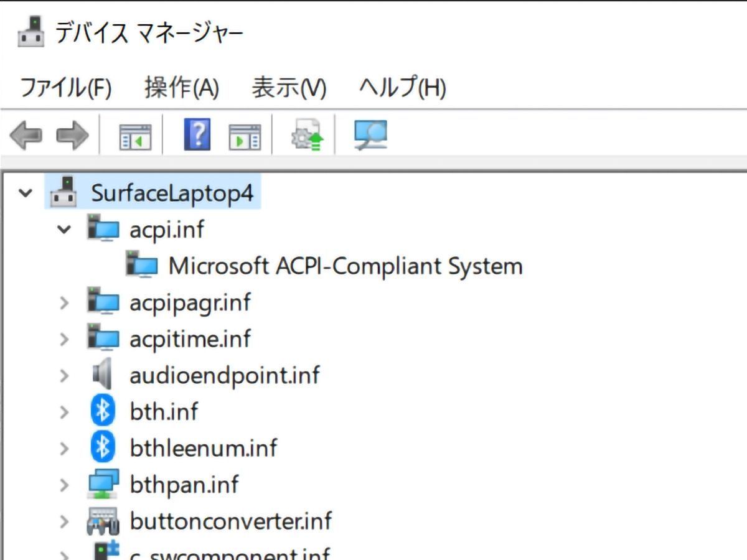Select the bthpan.inf label
Viewport: 747px width, 560px height.
click(184, 484)
